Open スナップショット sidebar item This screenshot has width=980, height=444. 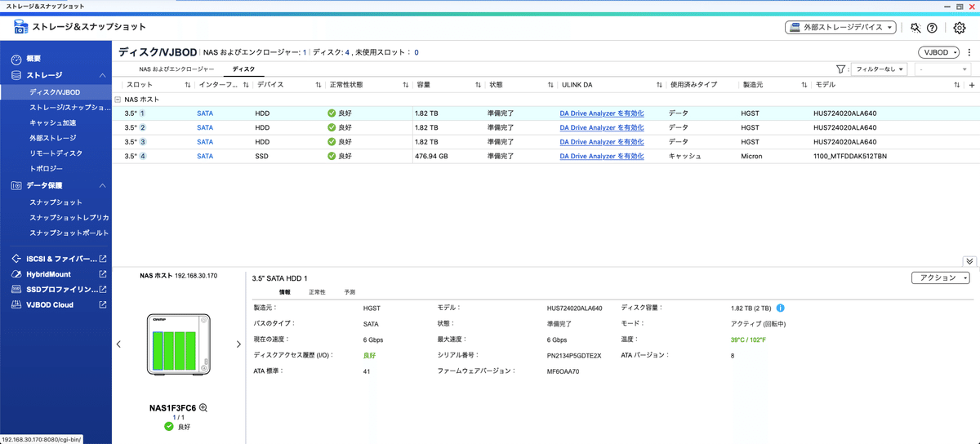point(56,202)
